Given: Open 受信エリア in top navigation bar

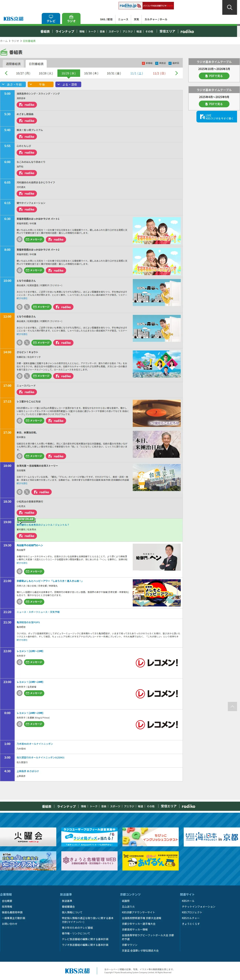Looking at the screenshot, I should 167,32.
